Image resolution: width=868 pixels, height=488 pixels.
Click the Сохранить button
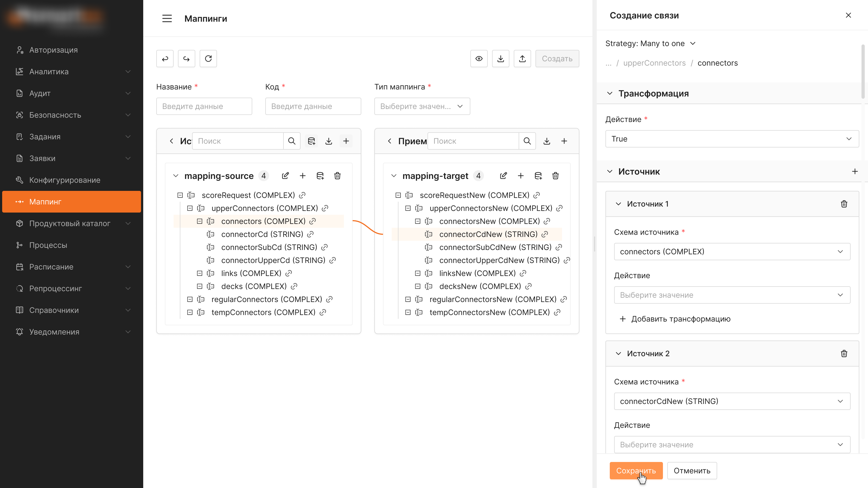(636, 470)
